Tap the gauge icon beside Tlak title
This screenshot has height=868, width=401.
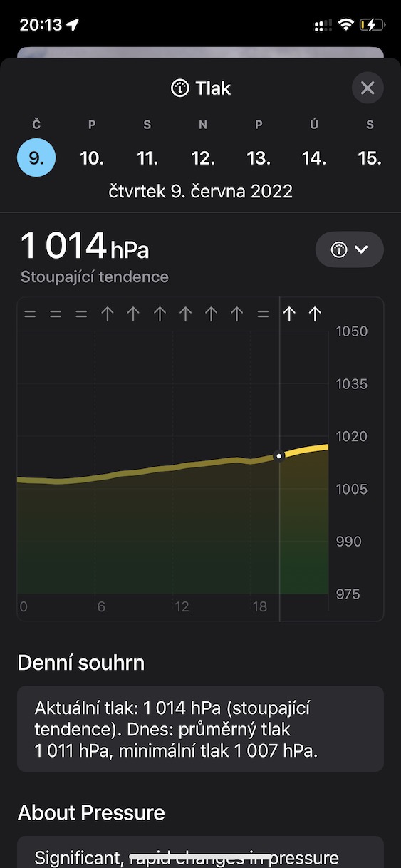coord(180,88)
